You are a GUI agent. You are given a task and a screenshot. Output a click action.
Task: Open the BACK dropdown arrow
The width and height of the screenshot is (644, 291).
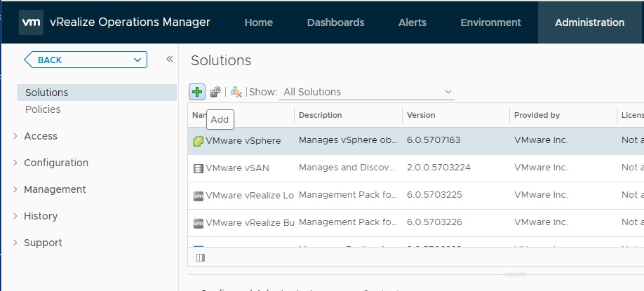137,60
